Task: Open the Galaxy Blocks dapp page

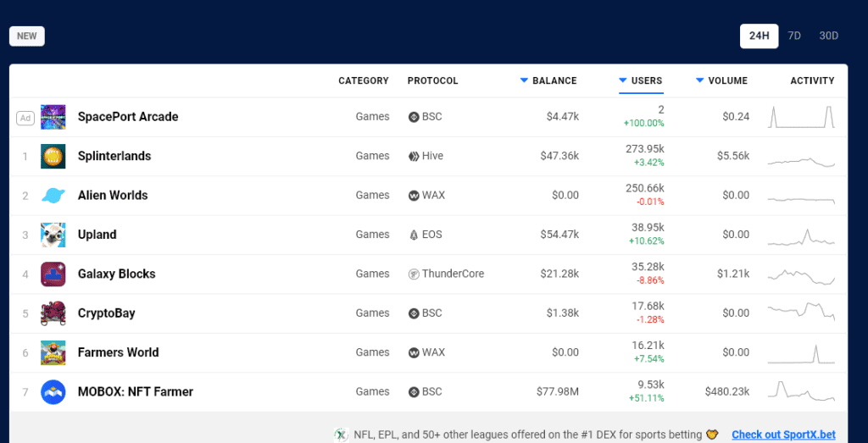Action: [117, 274]
